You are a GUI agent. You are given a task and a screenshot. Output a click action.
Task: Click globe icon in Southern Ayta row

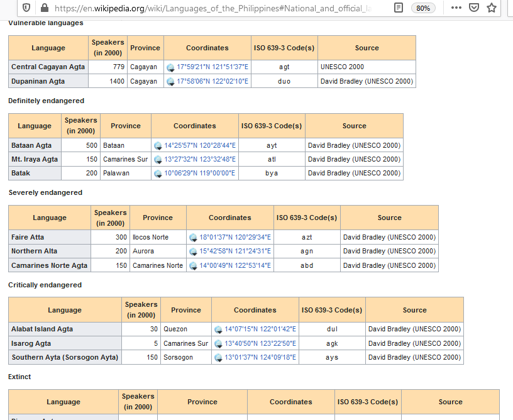218,358
